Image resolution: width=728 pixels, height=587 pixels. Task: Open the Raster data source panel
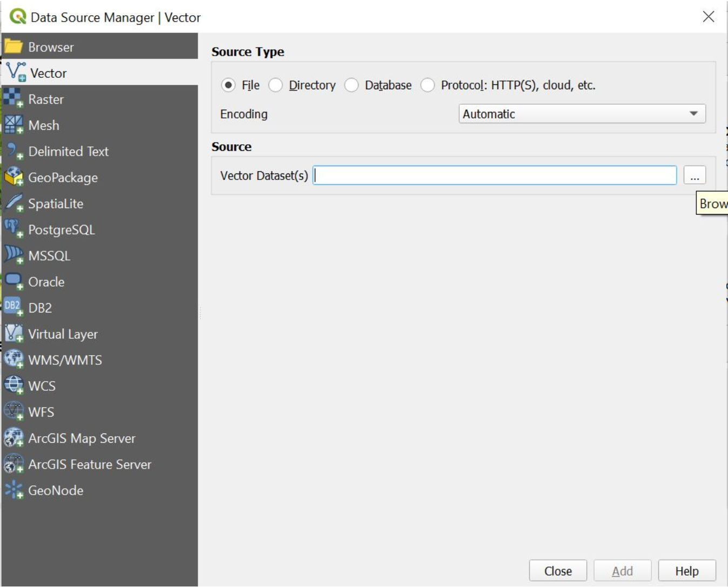point(46,99)
